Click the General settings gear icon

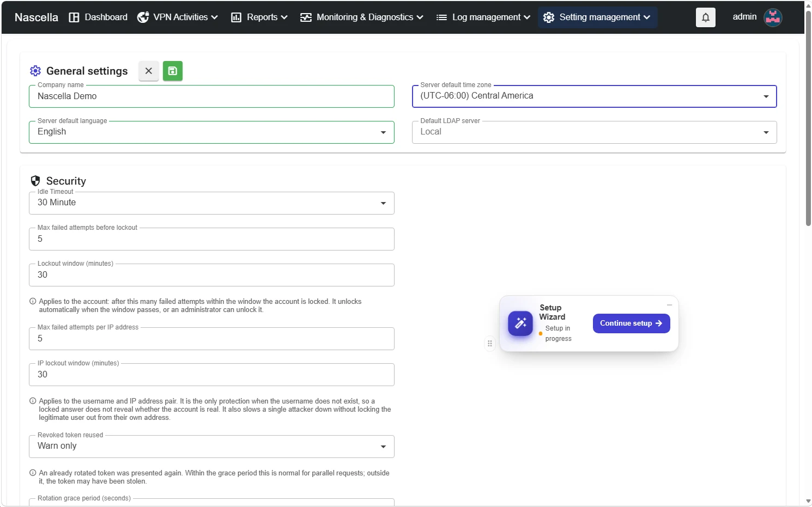pyautogui.click(x=35, y=71)
